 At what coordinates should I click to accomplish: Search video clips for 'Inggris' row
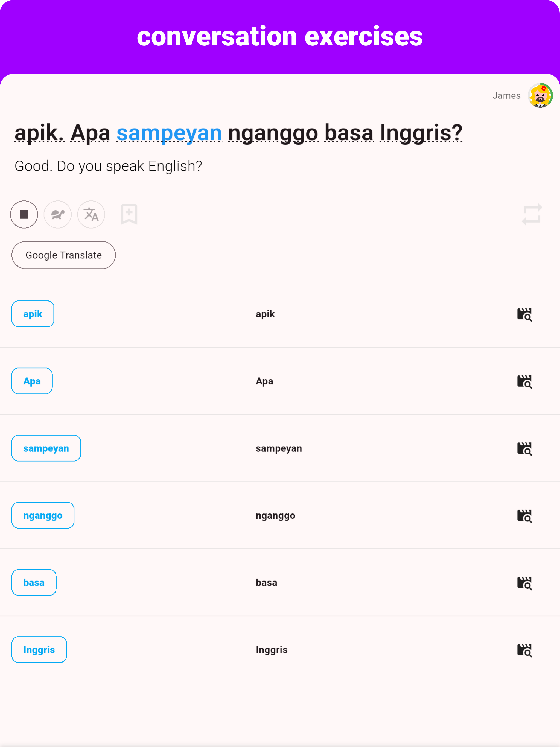tap(524, 650)
